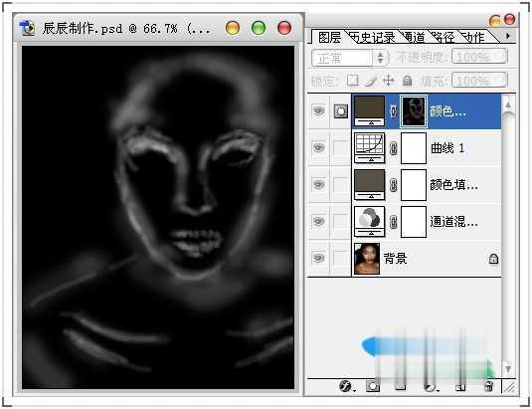Image resolution: width=532 pixels, height=409 pixels.
Task: Toggle lock transparent pixels icon
Action: (x=353, y=81)
